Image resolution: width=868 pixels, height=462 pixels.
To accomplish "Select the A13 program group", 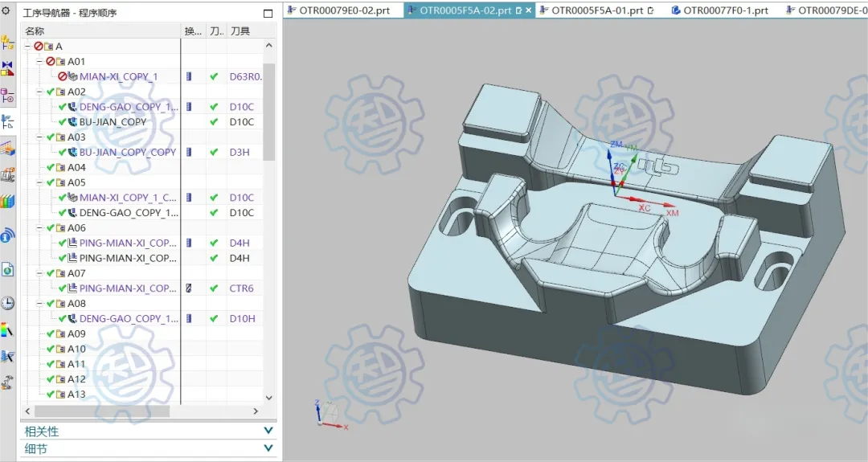I will (x=76, y=394).
